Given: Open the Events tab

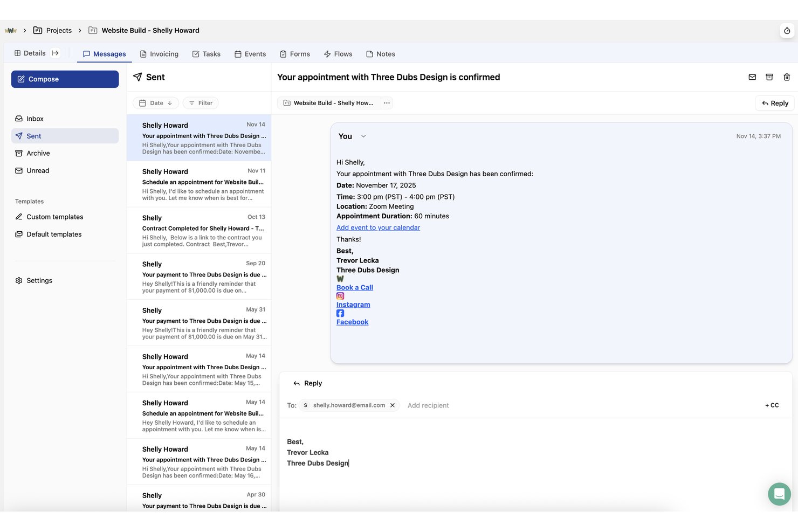Looking at the screenshot, I should click(250, 54).
